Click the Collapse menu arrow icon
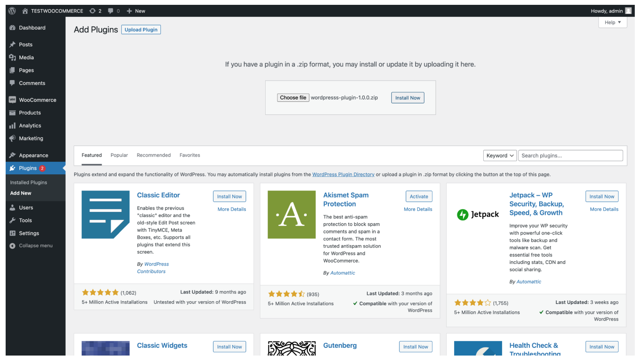Image resolution: width=636 pixels, height=364 pixels. pyautogui.click(x=12, y=246)
